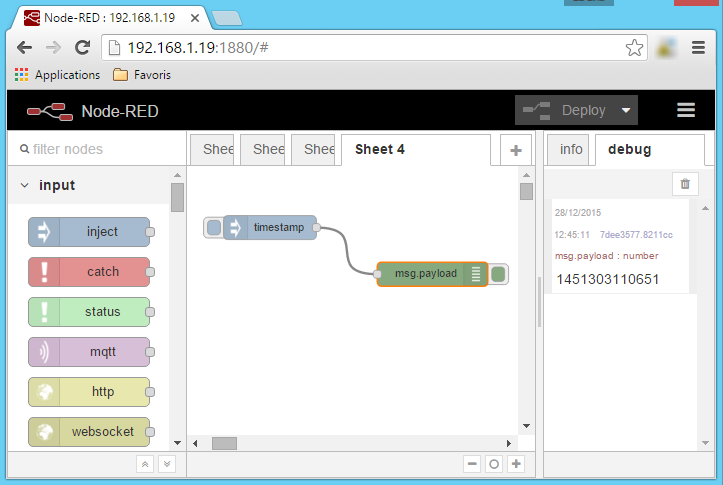The width and height of the screenshot is (723, 485).
Task: Collapse the input palette category
Action: point(25,185)
